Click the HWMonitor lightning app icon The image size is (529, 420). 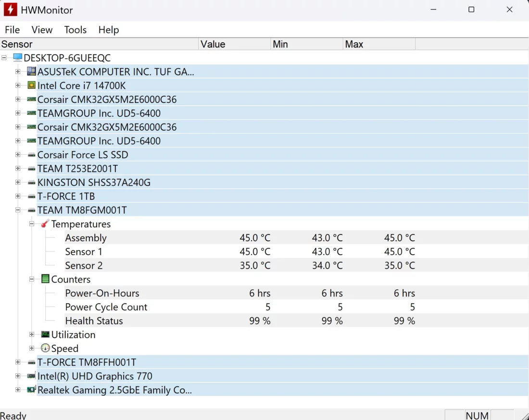pyautogui.click(x=10, y=10)
